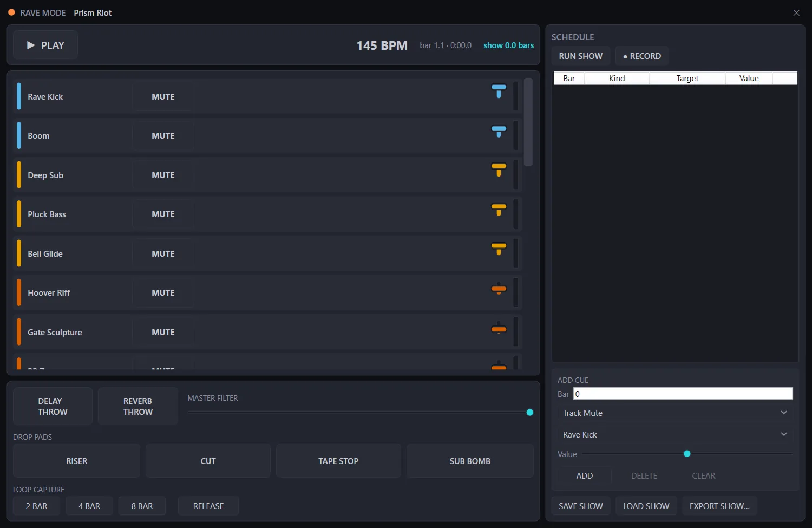
Task: Hit the Riser drop pad
Action: 76,461
